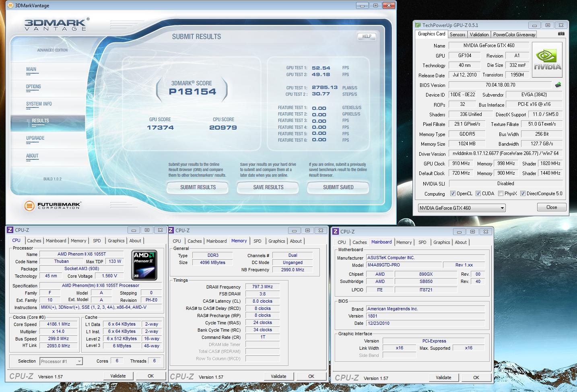This screenshot has width=577, height=392.
Task: Click the Driver Version field in GPU-Z
Action: click(506, 153)
